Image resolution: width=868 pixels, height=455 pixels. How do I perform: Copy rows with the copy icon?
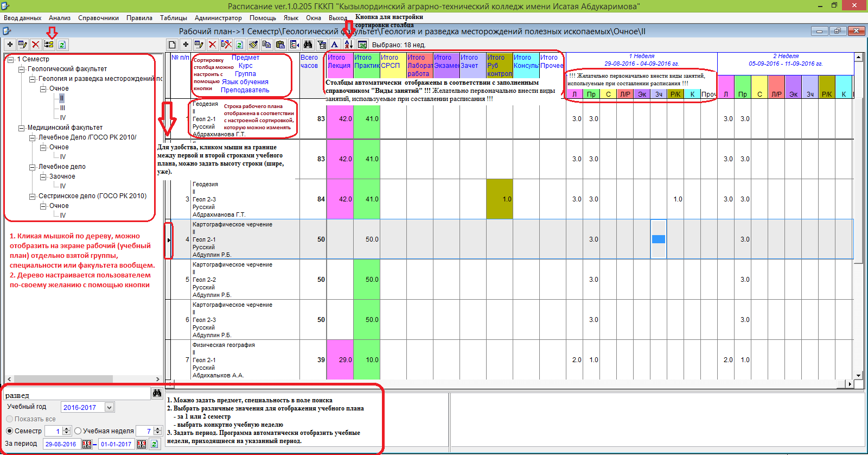(x=266, y=45)
